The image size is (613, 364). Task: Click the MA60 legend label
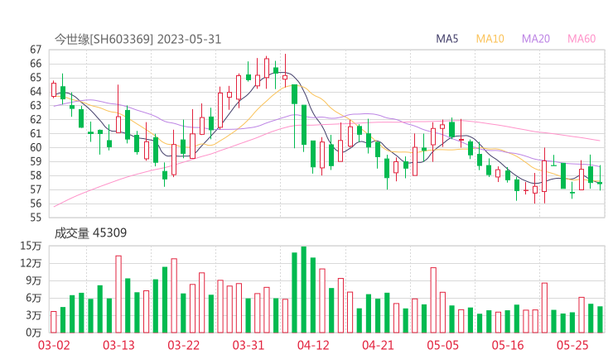click(x=582, y=39)
